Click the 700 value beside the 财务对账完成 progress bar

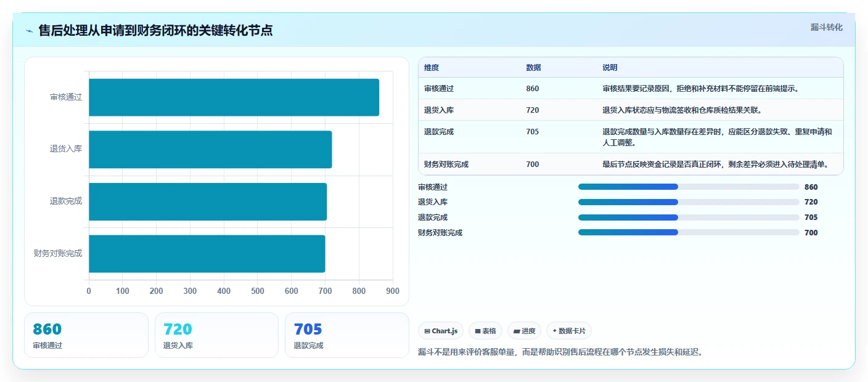pos(811,233)
